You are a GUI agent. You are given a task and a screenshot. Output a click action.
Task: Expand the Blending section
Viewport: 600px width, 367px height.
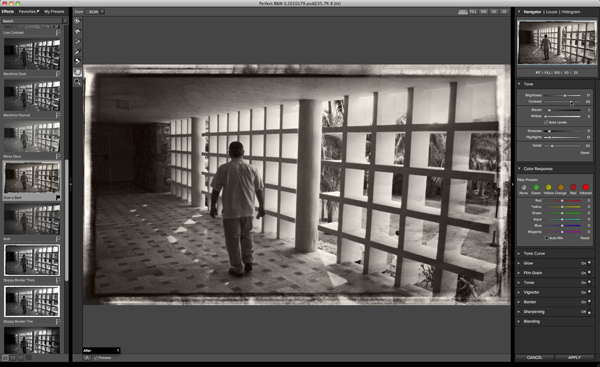[x=531, y=321]
